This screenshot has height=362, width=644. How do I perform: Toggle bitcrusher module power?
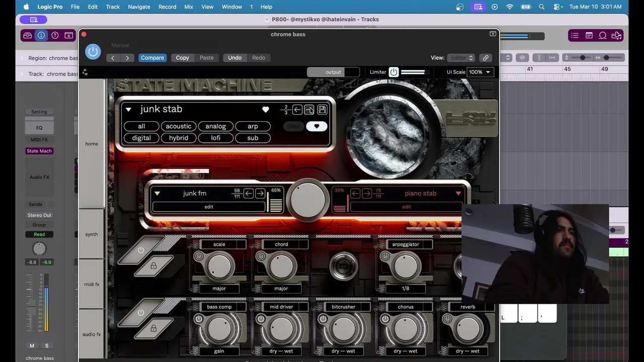(323, 319)
